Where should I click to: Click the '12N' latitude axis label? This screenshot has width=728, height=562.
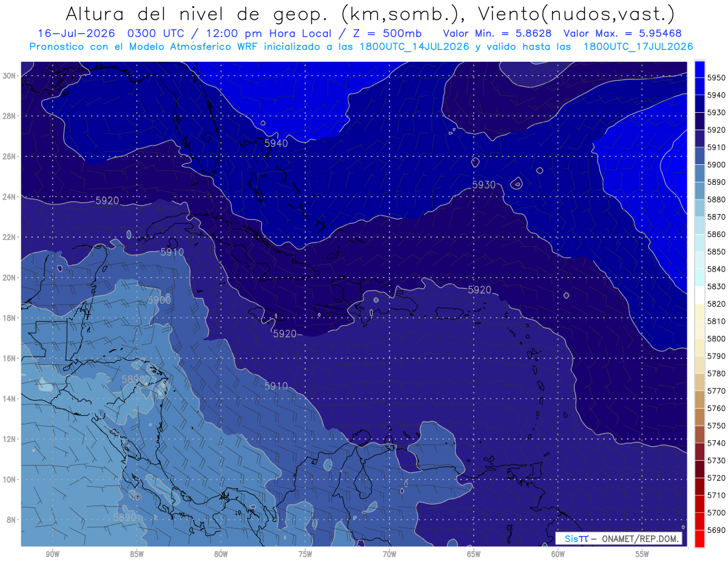coord(9,439)
